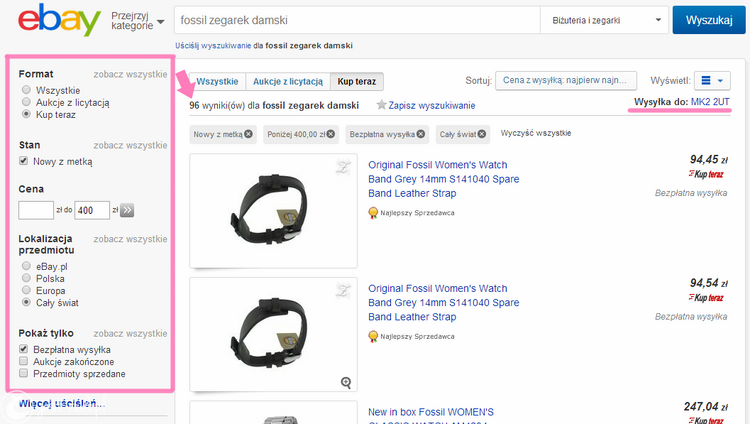
Task: Click the search field with fossil zegarek damski
Action: (357, 20)
